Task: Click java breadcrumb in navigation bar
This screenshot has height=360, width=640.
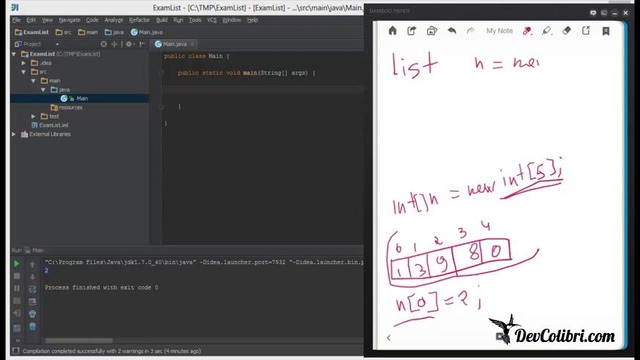Action: (x=114, y=32)
